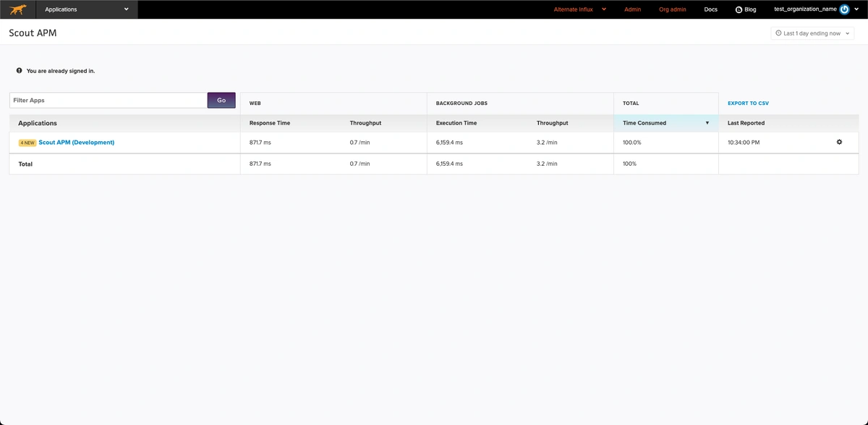
Task: Click '871.7 ms' in the Scout APM (Development) row
Action: 260,143
